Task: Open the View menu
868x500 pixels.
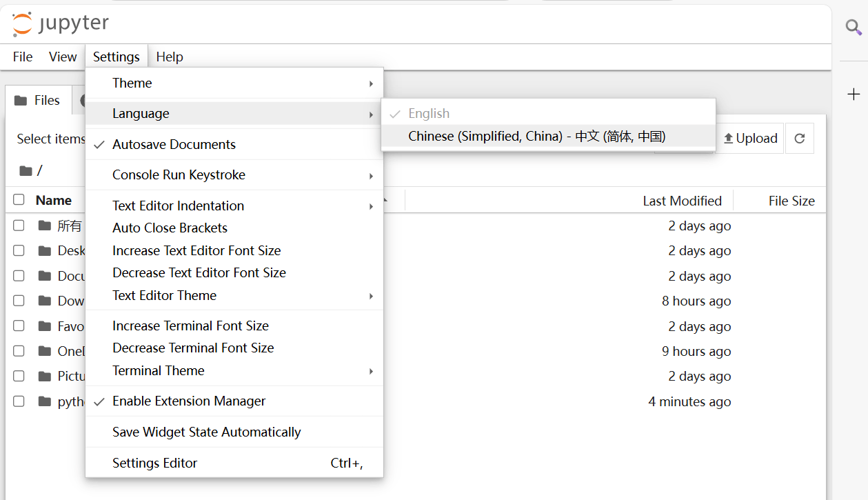Action: tap(63, 57)
